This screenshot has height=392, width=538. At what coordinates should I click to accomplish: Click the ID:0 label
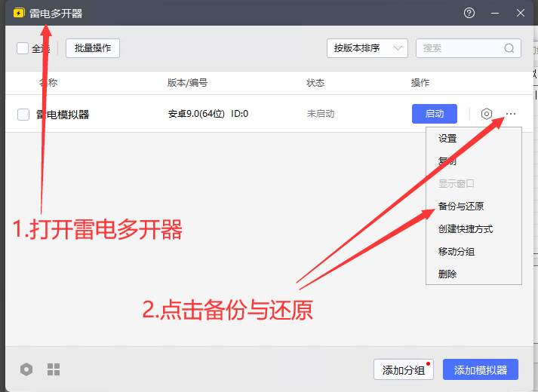click(239, 114)
